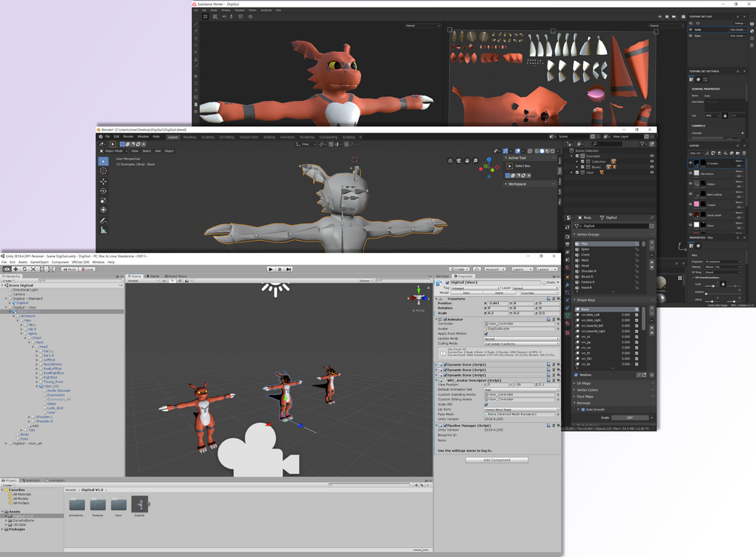Choose the Cursor tool in Blender

pyautogui.click(x=103, y=171)
